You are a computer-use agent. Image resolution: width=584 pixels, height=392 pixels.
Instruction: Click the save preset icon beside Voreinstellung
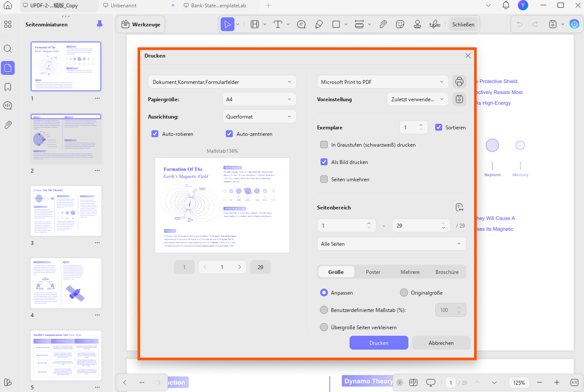[x=459, y=99]
